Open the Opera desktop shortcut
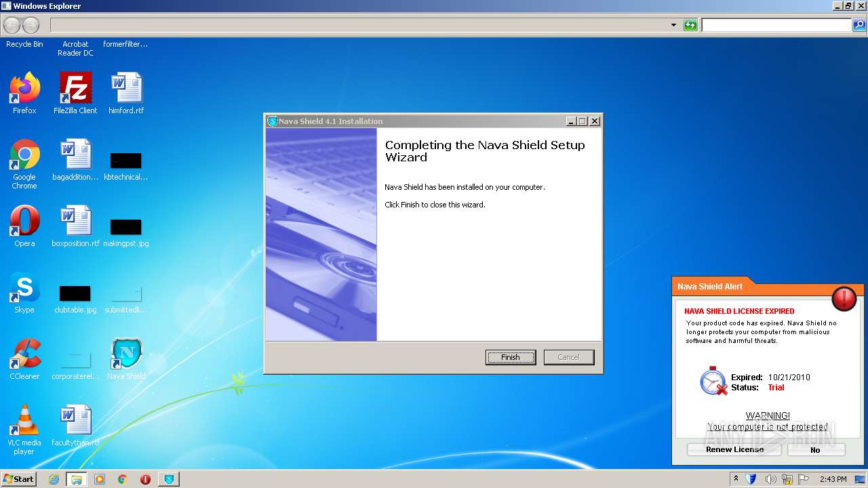This screenshot has width=868, height=488. [x=24, y=226]
